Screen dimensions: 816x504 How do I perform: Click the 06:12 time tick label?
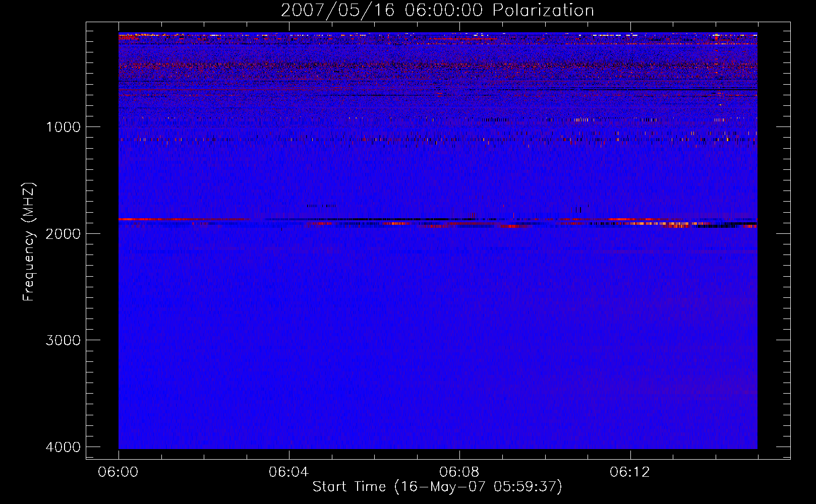pyautogui.click(x=630, y=472)
